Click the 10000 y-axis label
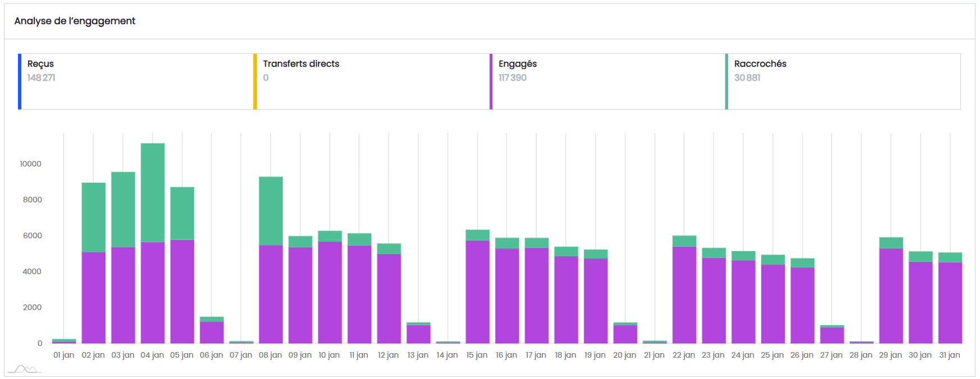The width and height of the screenshot is (980, 379). [31, 164]
